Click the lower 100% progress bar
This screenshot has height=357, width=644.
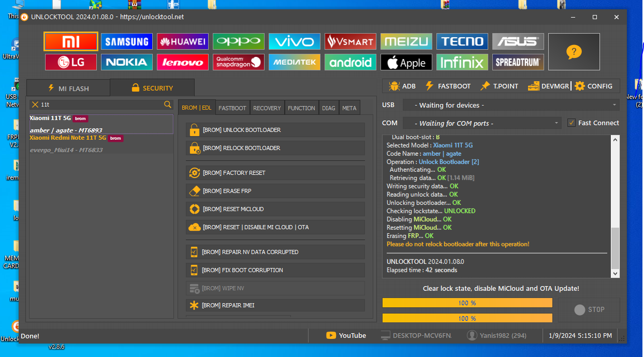(x=467, y=318)
